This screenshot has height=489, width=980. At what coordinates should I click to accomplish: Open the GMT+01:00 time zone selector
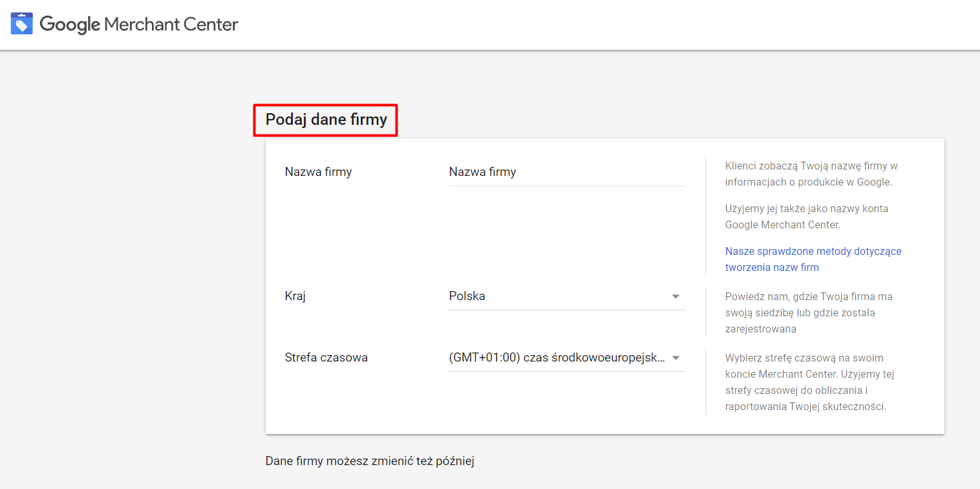click(x=557, y=358)
